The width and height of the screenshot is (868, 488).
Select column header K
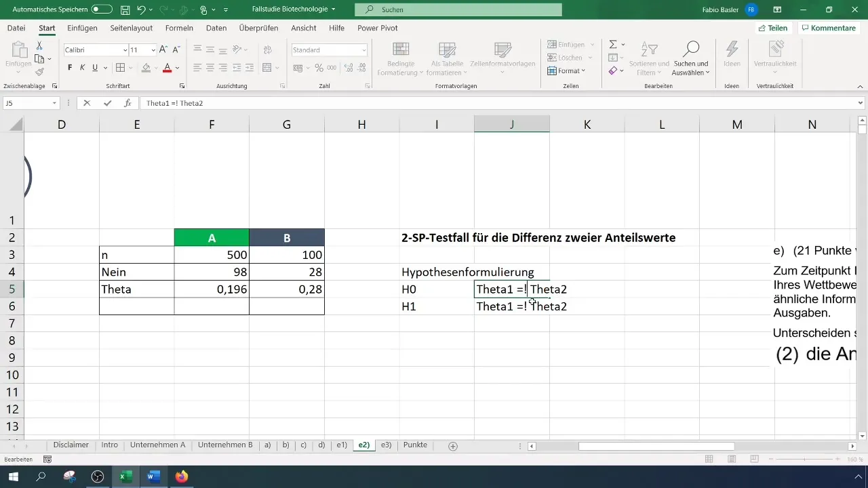pos(587,124)
